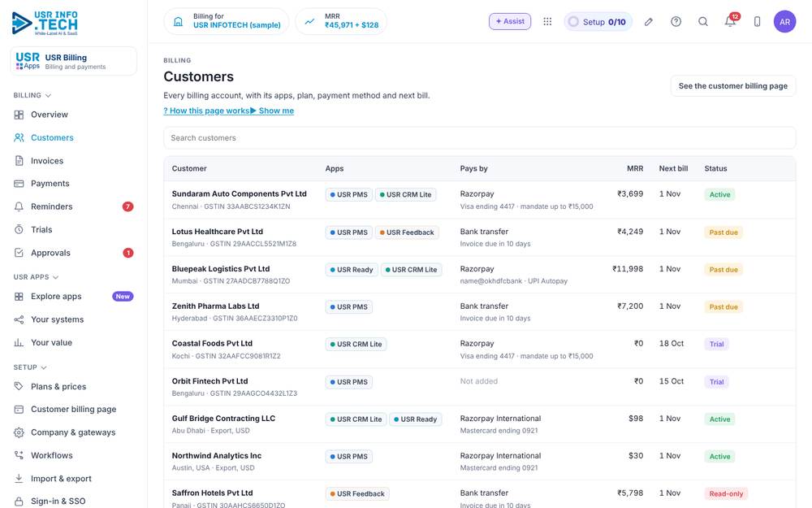Click the Past due status for Zenith Pharma
The image size is (812, 508).
click(723, 307)
